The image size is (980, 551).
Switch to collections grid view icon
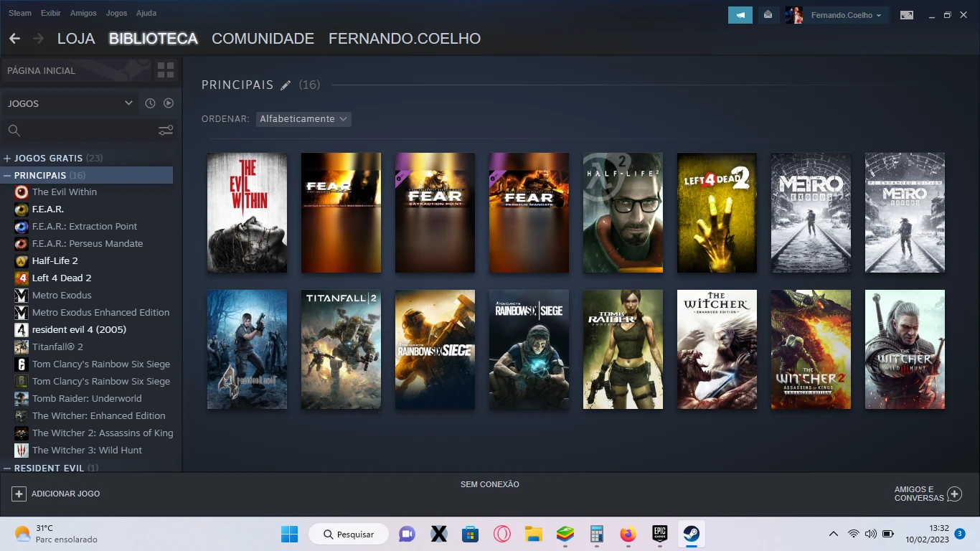[166, 70]
